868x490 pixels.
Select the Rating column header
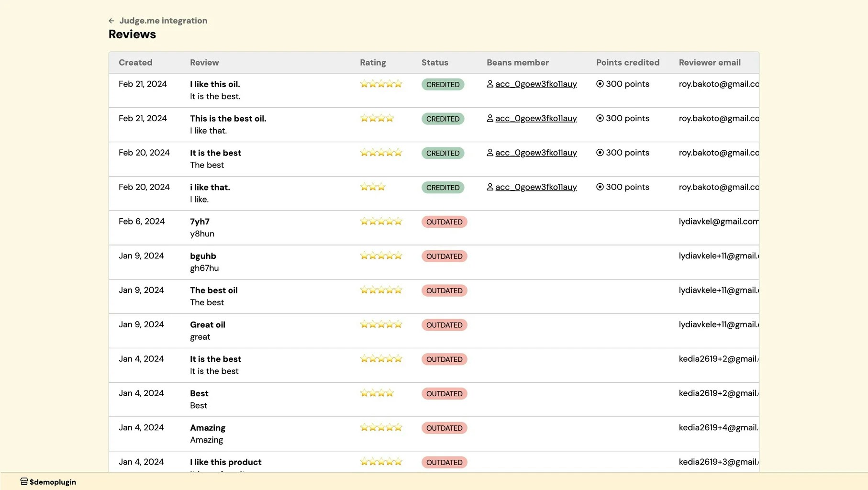click(x=373, y=62)
